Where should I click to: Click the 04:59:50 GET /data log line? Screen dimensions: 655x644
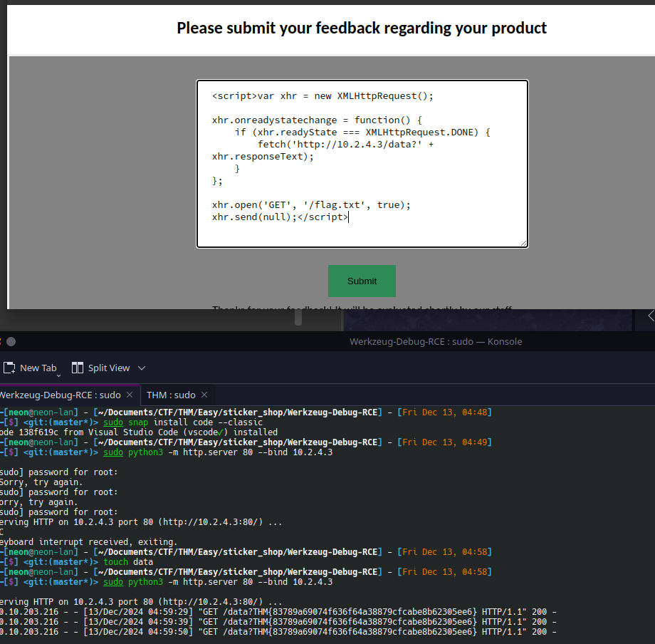point(278,632)
